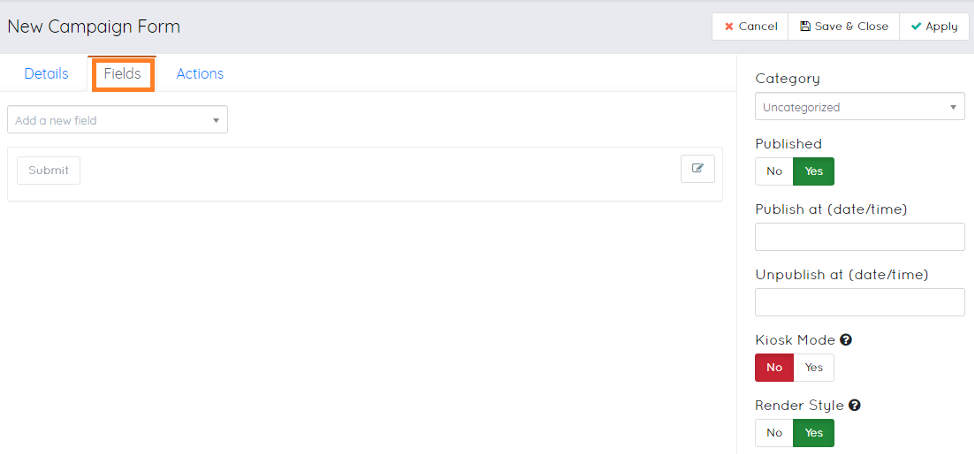Click the Cancel button with X icon
This screenshot has height=454, width=974.
click(750, 27)
